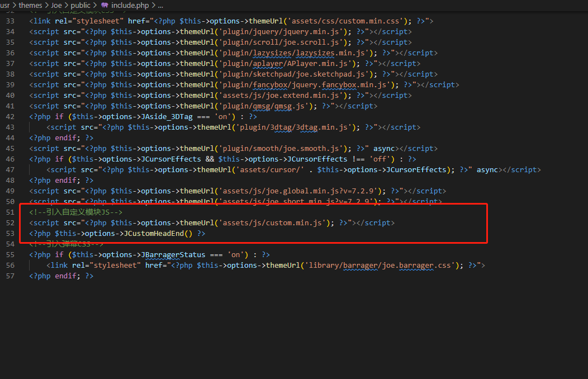Click 'off' string on line 46
This screenshot has height=379, width=588.
[x=380, y=159]
